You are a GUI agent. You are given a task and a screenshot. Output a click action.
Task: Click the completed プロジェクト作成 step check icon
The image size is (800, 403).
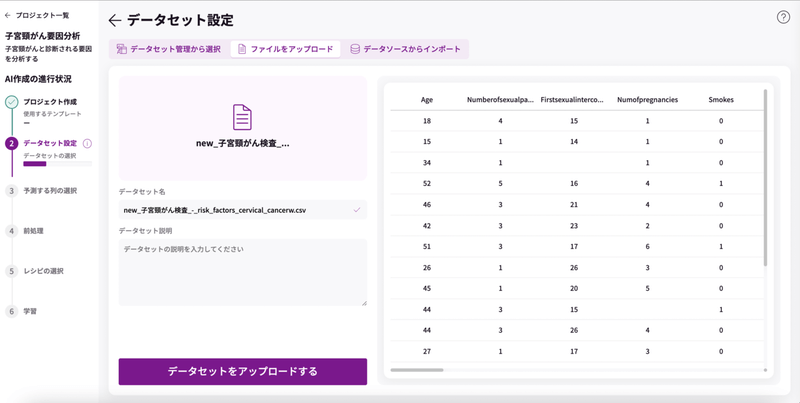click(12, 102)
